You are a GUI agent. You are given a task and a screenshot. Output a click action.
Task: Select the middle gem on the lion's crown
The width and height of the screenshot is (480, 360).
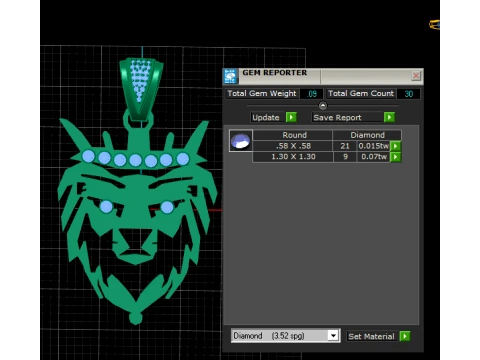[x=135, y=160]
